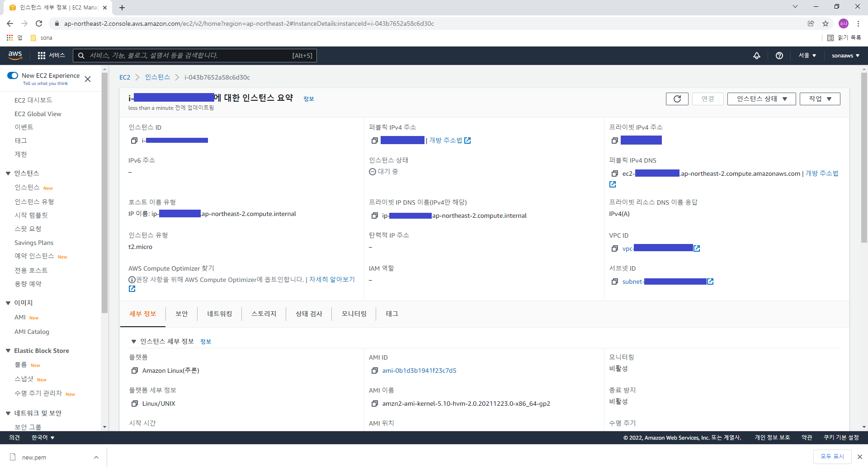The width and height of the screenshot is (868, 469).
Task: Open the 작업 actions dropdown
Action: [x=820, y=99]
